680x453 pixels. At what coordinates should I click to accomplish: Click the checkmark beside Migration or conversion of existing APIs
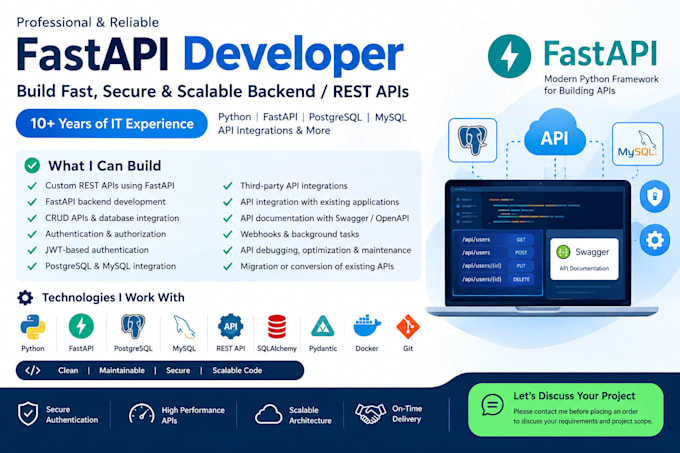click(x=228, y=266)
